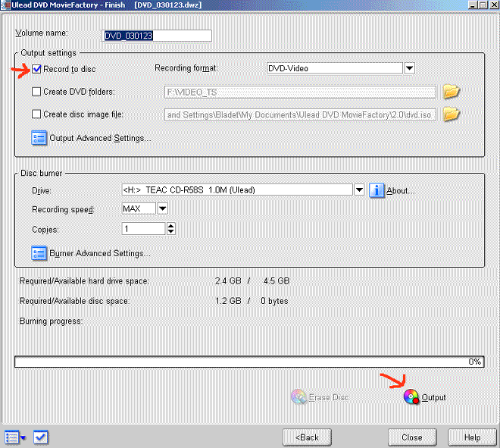Click the MAX recording speed box
This screenshot has width=500, height=448.
[x=139, y=208]
